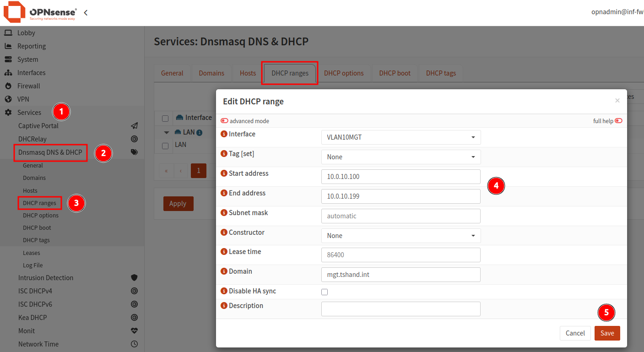Click the info icon beside Lease time
The width and height of the screenshot is (644, 352).
tap(224, 252)
